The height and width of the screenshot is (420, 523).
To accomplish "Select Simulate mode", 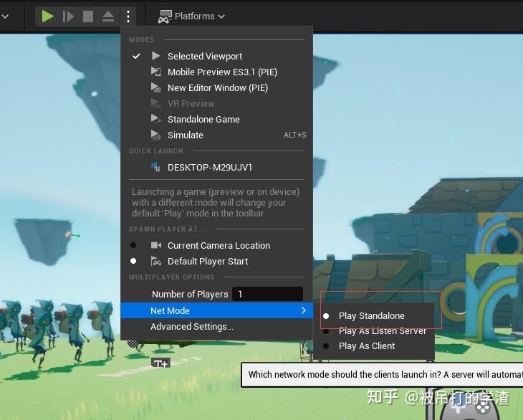I will 217,135.
